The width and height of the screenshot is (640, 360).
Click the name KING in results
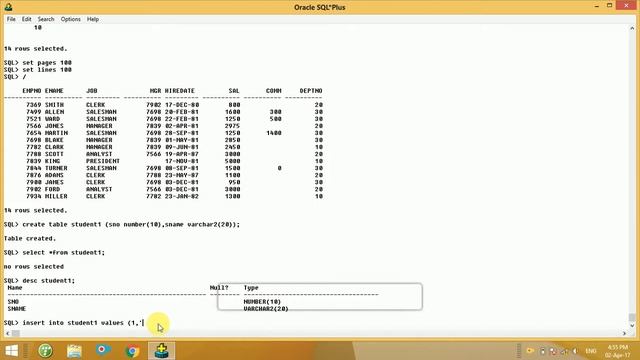click(52, 161)
